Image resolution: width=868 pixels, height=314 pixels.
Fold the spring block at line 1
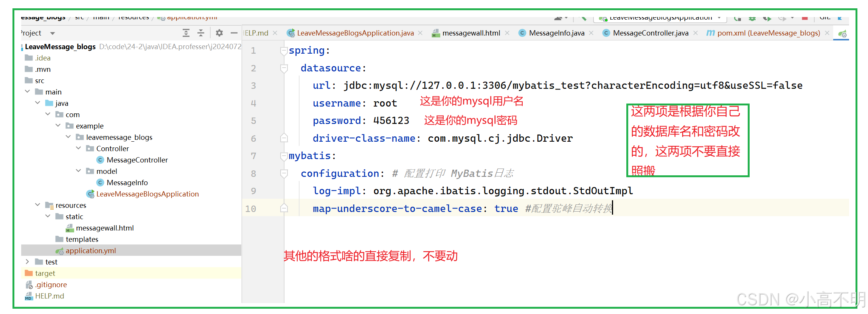click(284, 51)
